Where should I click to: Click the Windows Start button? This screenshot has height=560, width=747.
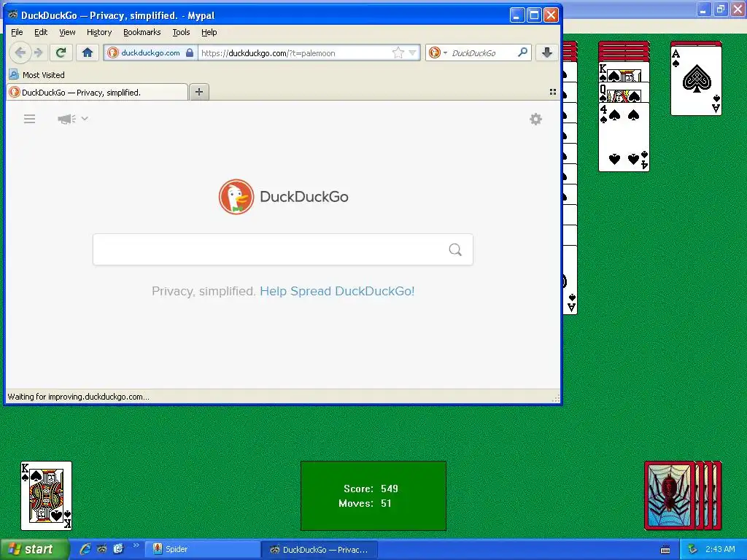[34, 549]
